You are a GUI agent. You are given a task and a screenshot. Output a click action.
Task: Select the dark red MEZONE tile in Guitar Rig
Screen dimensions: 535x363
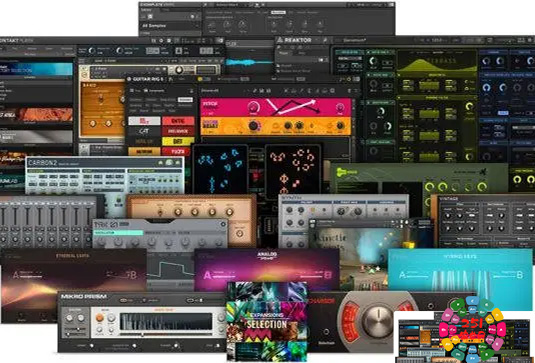[x=178, y=131]
